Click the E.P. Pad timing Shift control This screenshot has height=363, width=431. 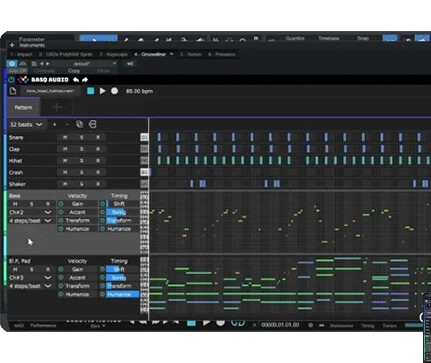pos(122,269)
